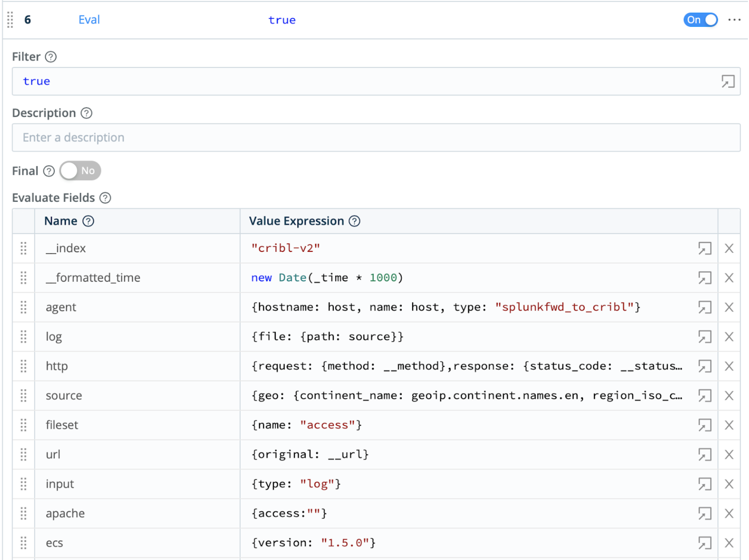749x560 pixels.
Task: Expand the source value expression editor
Action: [704, 396]
